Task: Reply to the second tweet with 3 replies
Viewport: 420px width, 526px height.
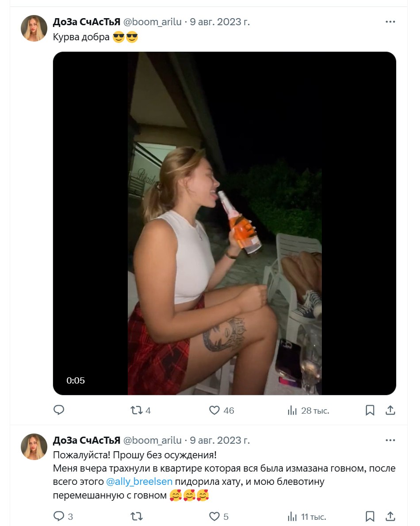Action: (59, 516)
